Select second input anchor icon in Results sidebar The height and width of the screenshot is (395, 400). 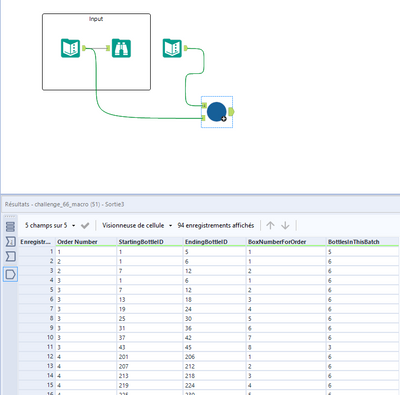click(x=10, y=256)
